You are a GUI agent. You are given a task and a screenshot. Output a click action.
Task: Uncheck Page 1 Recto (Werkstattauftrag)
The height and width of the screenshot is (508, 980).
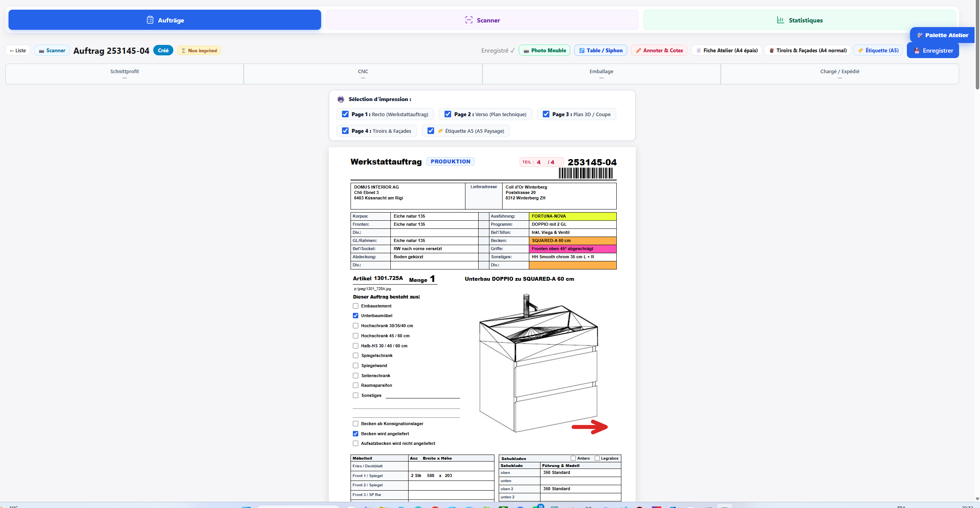(x=345, y=114)
